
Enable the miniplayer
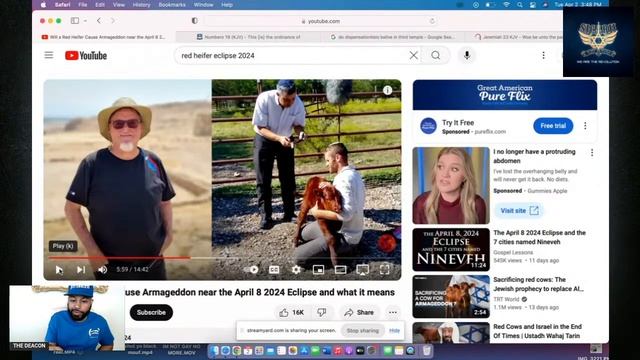click(x=318, y=269)
